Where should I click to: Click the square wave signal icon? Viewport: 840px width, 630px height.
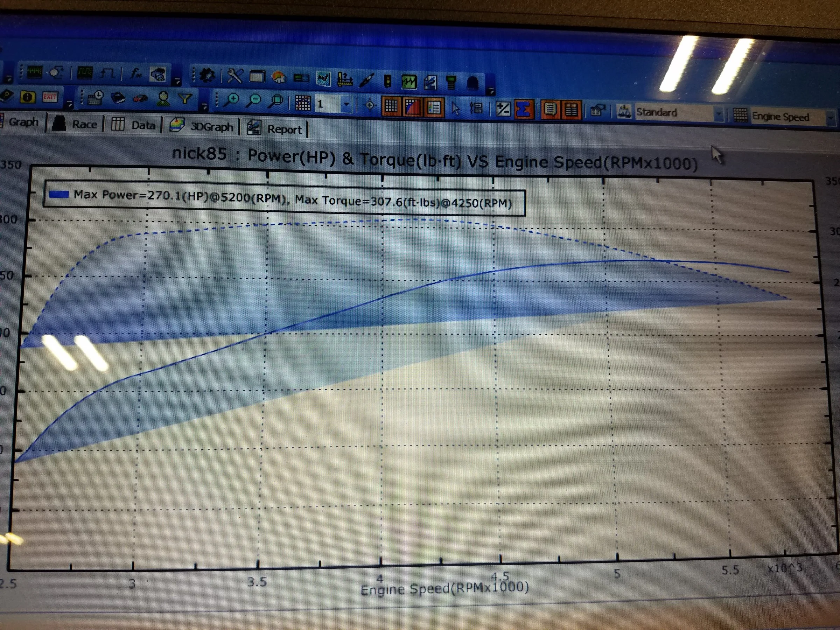point(84,72)
